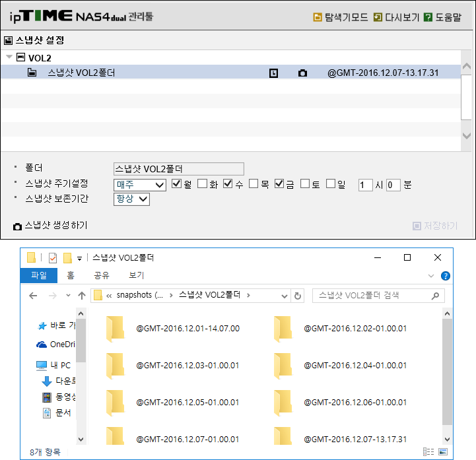
Task: Collapse the VOL2 tree node
Action: pos(9,57)
